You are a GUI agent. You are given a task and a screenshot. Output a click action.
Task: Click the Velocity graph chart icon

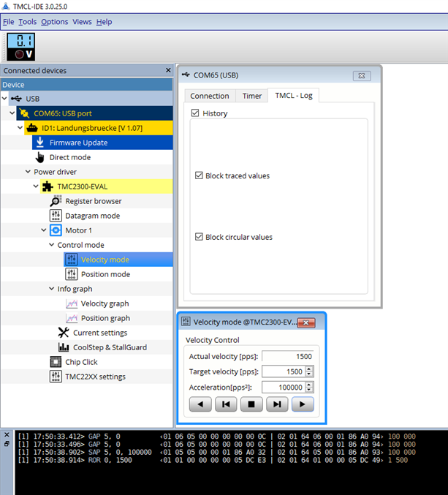[x=72, y=303]
